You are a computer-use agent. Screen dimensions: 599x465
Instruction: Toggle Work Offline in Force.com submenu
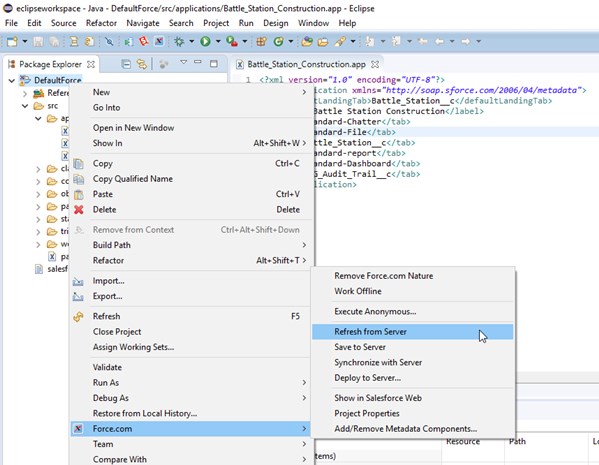click(413, 291)
